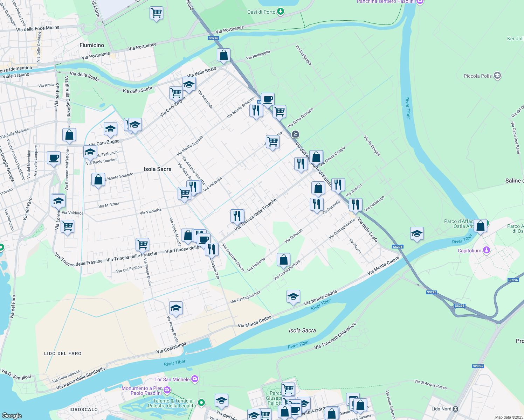Select the shopping cart marker near Fiumicino
This screenshot has height=420, width=524.
click(x=156, y=13)
